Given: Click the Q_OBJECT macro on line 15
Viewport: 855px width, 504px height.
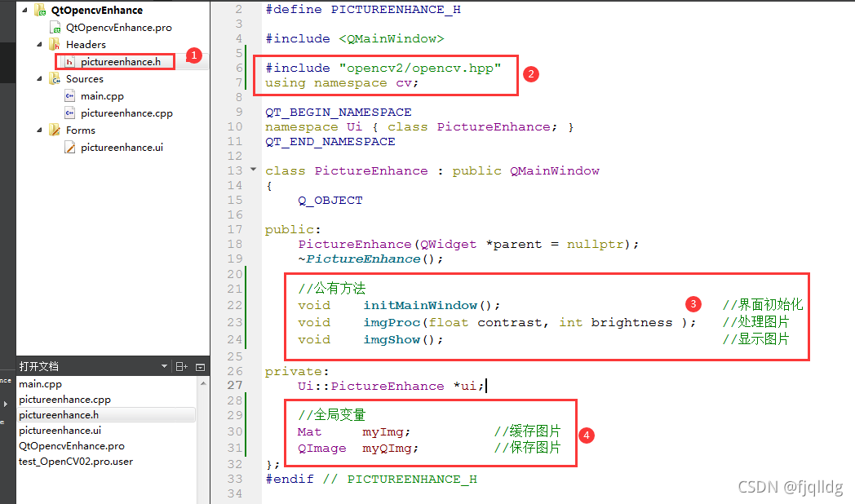Looking at the screenshot, I should point(330,201).
